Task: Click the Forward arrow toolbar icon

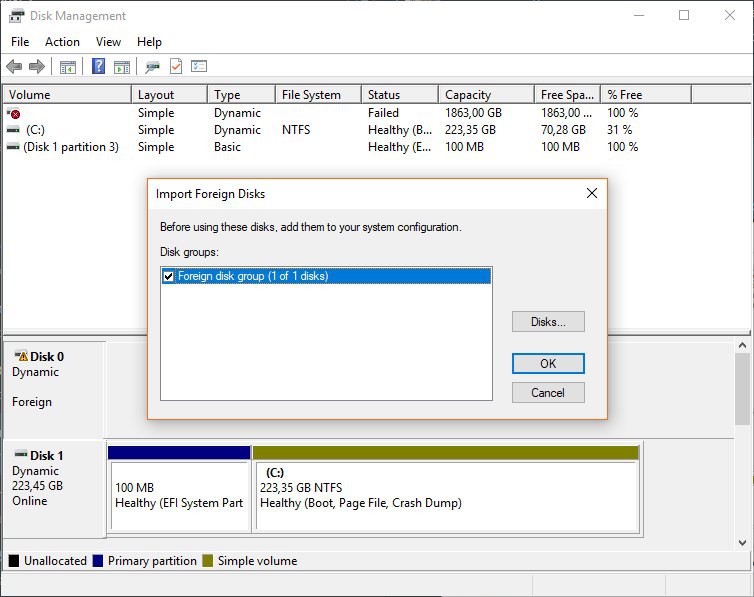Action: pos(37,66)
